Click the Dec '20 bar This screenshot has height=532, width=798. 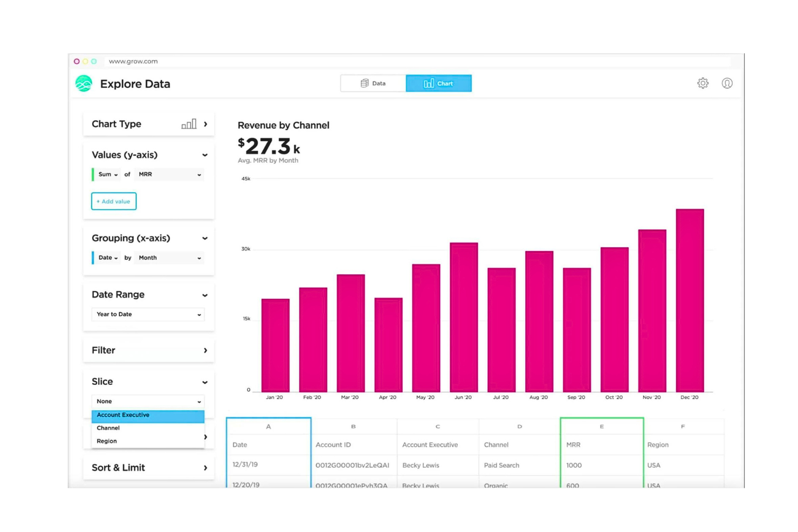[690, 300]
